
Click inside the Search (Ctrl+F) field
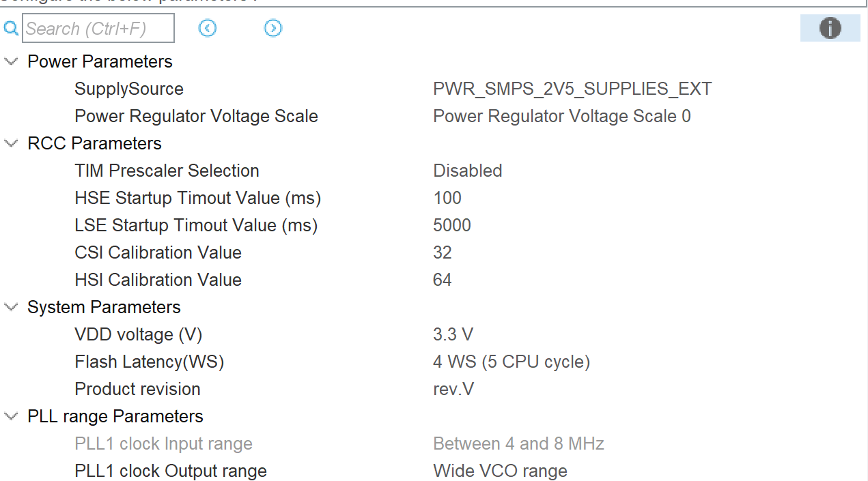[x=98, y=28]
